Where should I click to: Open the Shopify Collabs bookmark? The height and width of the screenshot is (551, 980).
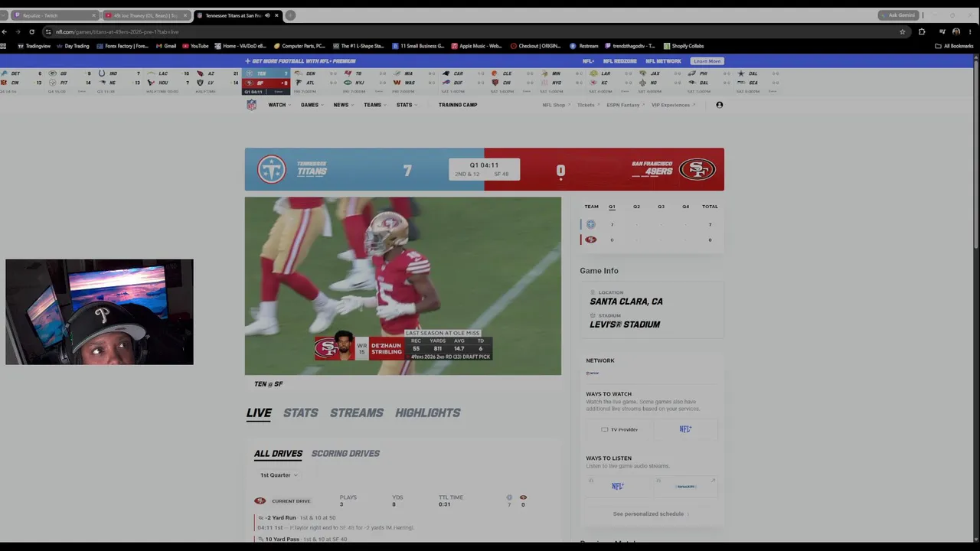684,46
